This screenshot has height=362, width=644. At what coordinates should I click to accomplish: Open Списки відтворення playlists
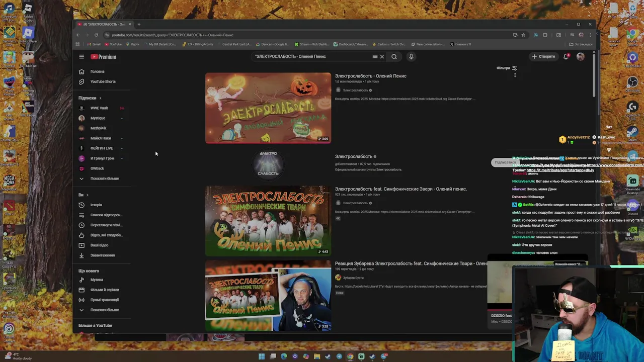[x=106, y=215]
